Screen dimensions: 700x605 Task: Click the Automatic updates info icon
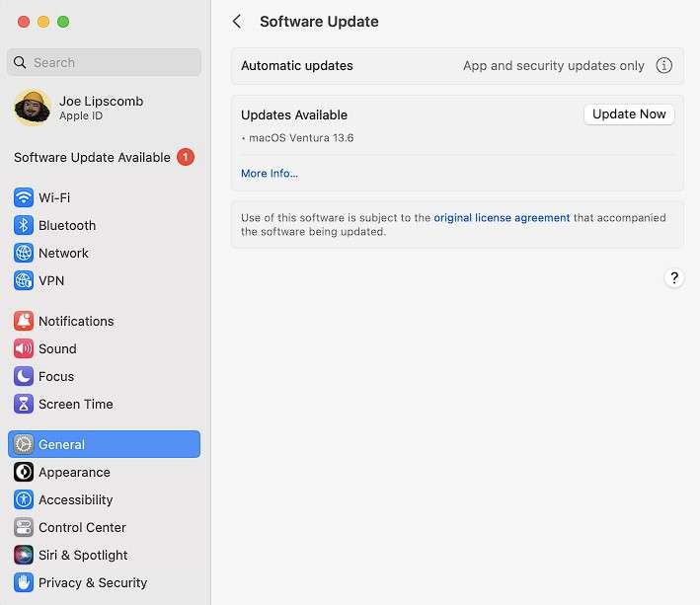pos(664,66)
